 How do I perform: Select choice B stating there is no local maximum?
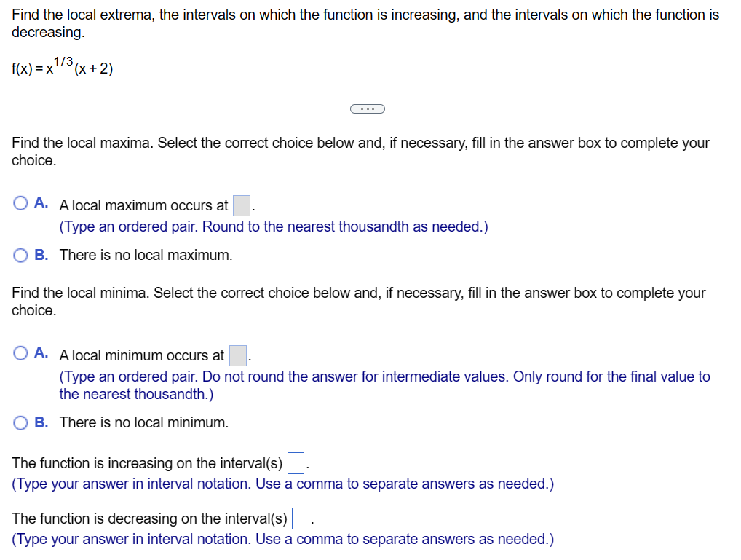pos(20,255)
